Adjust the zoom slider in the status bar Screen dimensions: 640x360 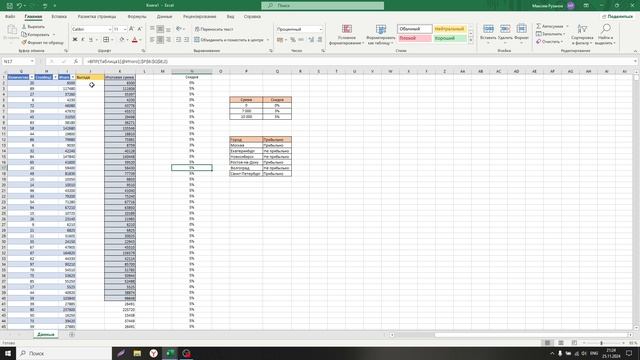[601, 343]
